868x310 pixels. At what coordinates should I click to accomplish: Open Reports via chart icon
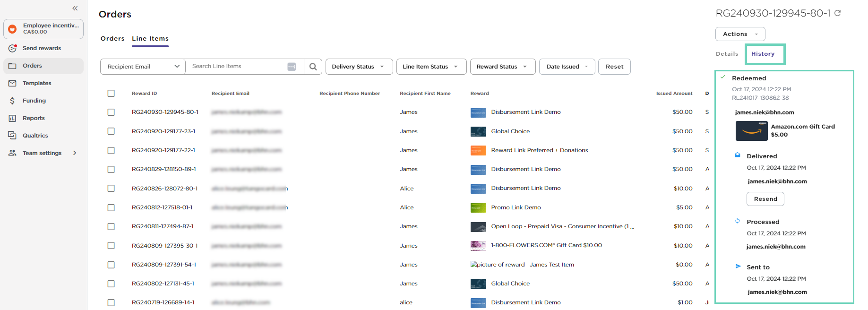(x=13, y=118)
